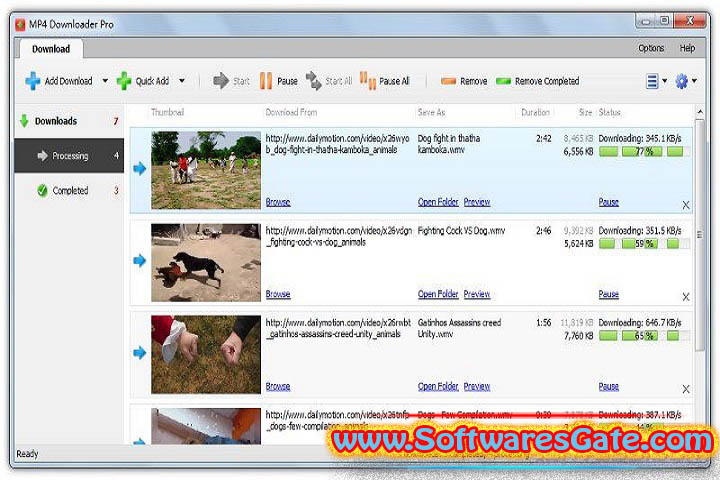Click the Status column header

pyautogui.click(x=609, y=112)
